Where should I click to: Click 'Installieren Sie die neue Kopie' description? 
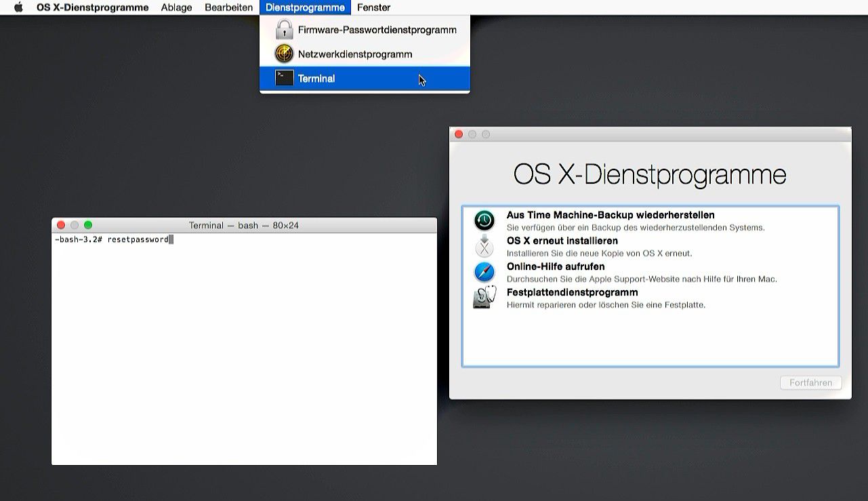tap(600, 254)
